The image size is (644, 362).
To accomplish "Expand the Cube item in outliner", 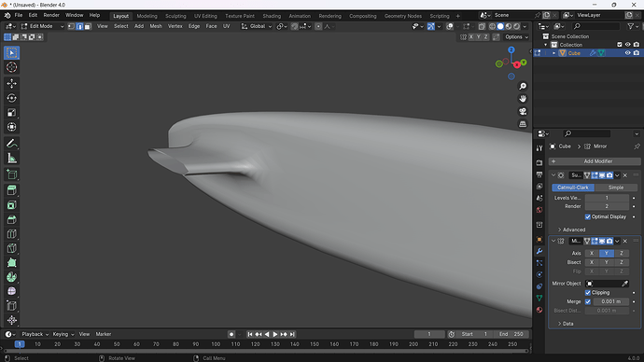I will coord(553,53).
